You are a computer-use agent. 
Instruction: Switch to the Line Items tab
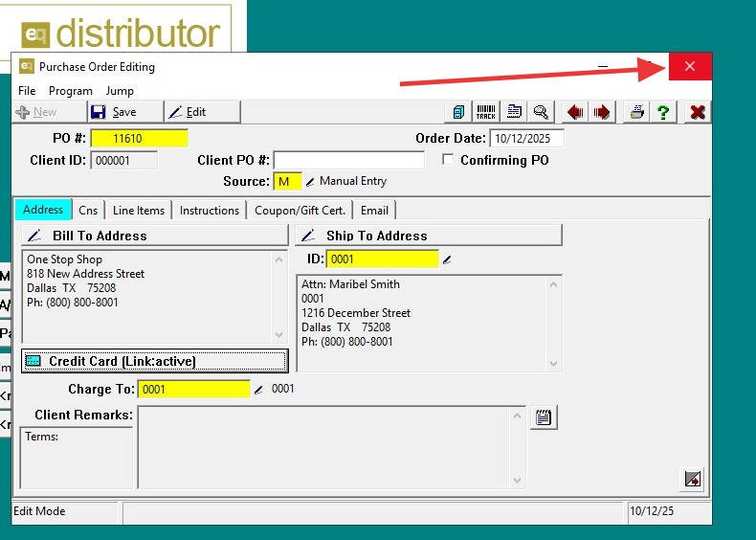[x=139, y=211]
